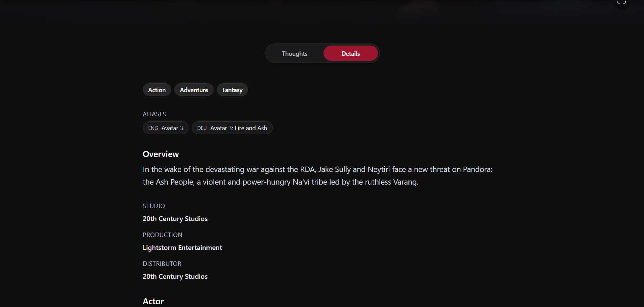Select the Details tab

tap(350, 53)
